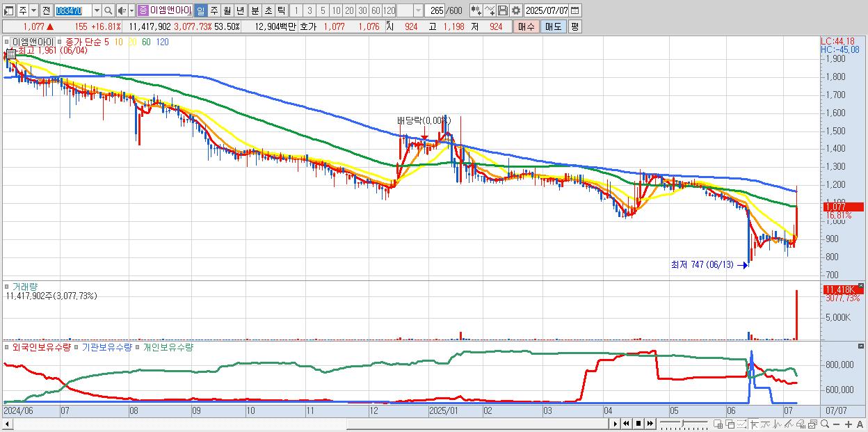Select interval 120 button
This screenshot has width=868, height=432.
coord(389,10)
